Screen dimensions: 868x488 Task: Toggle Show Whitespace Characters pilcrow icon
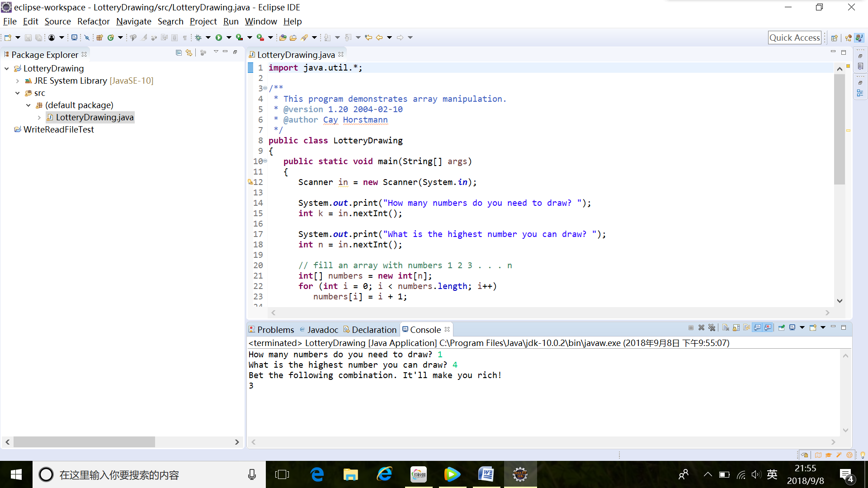point(185,38)
